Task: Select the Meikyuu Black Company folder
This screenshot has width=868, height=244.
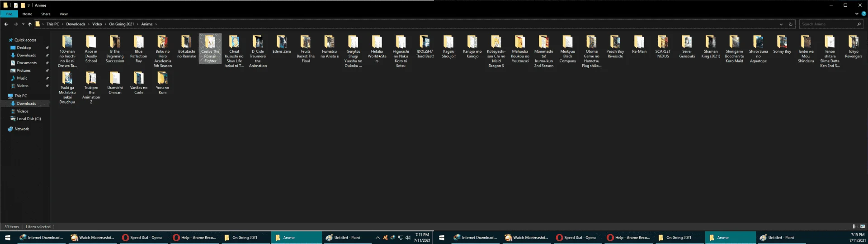Action: tap(567, 49)
